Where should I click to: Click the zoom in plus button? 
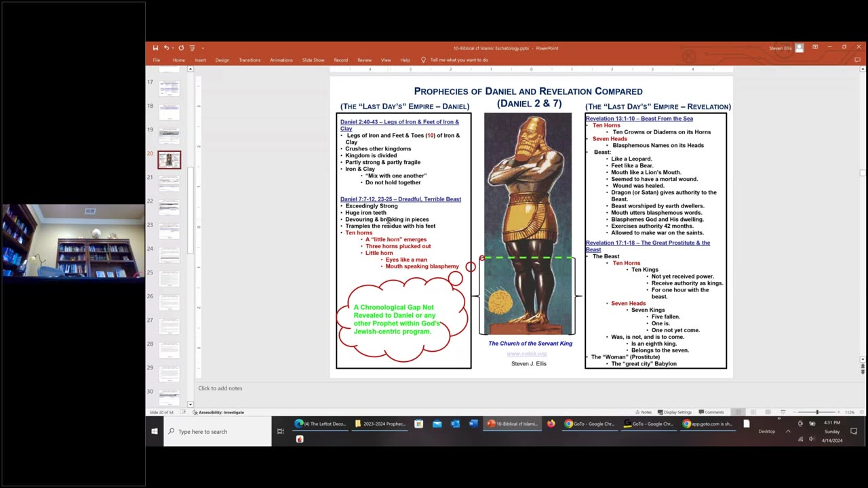pos(839,412)
